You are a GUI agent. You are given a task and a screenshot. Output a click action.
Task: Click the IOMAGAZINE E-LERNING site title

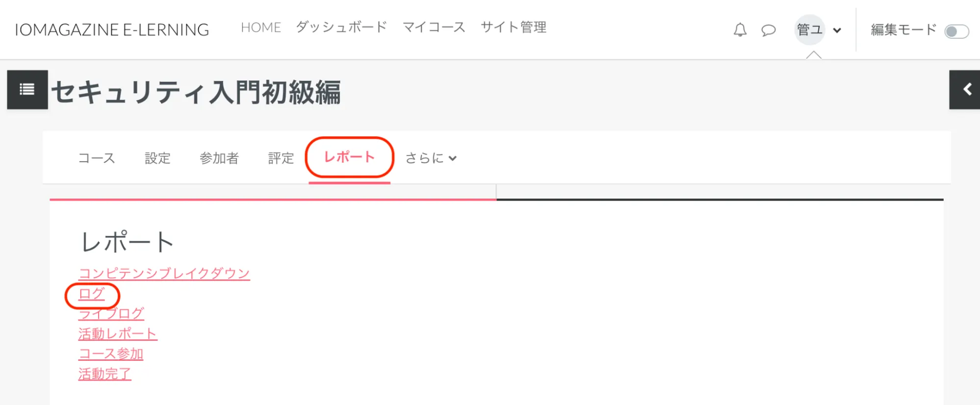pos(112,30)
